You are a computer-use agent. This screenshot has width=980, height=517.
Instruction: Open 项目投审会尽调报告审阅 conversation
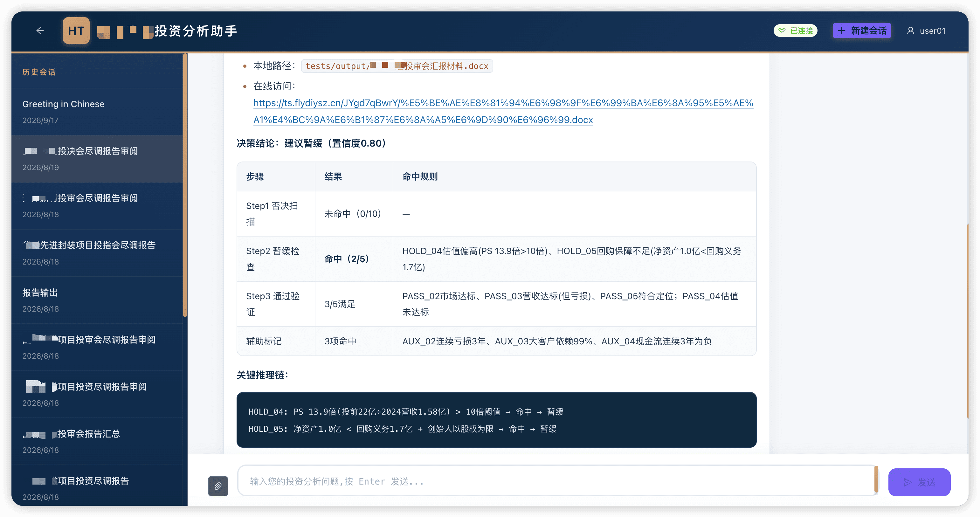tap(97, 348)
